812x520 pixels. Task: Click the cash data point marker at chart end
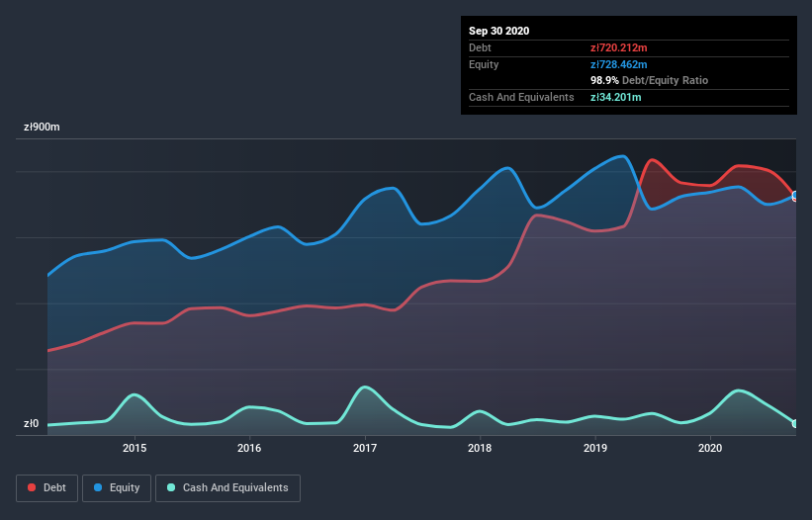pyautogui.click(x=795, y=424)
